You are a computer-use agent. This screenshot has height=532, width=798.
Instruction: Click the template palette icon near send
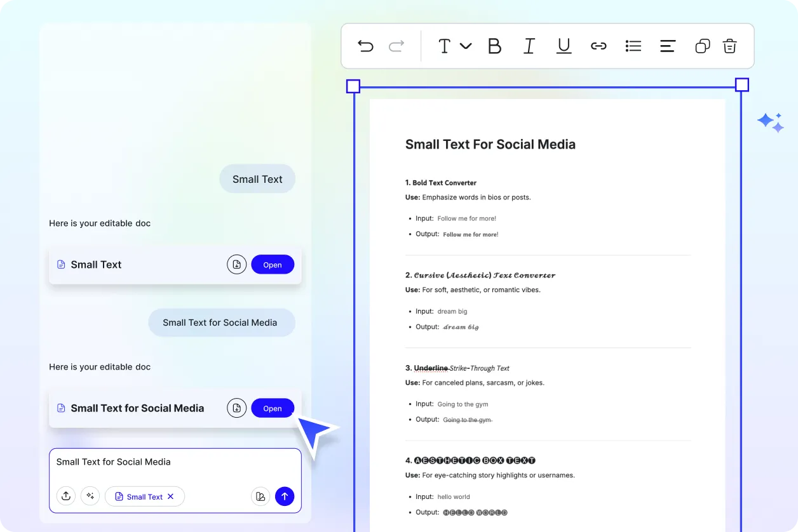point(260,496)
